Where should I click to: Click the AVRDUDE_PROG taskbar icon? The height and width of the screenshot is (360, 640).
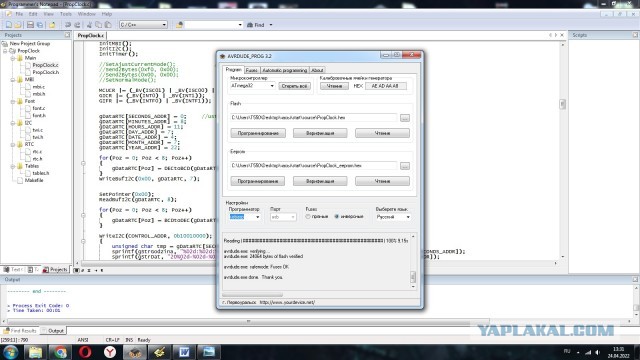(x=135, y=352)
